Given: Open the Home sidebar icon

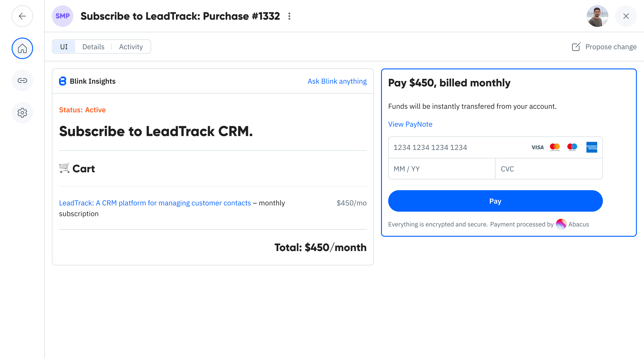Looking at the screenshot, I should tap(22, 48).
